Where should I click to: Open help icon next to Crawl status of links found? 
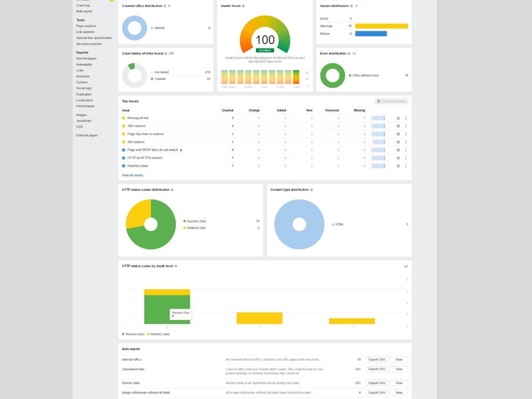coord(165,54)
